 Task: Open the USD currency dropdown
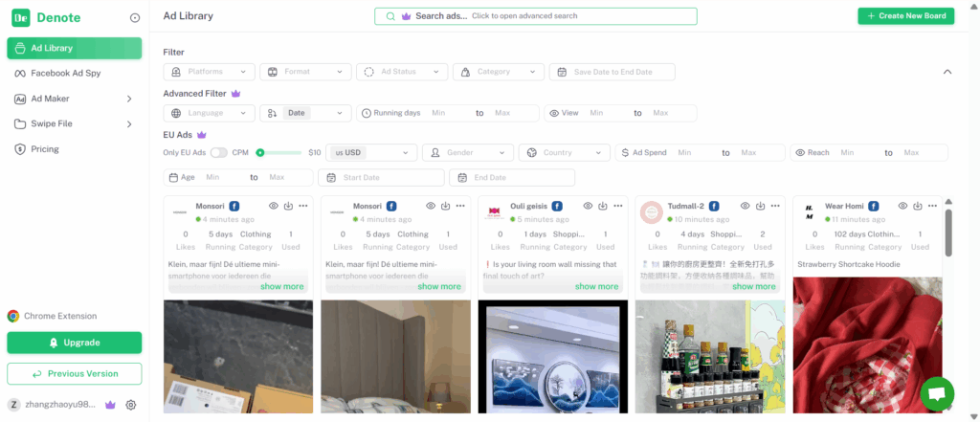click(371, 152)
